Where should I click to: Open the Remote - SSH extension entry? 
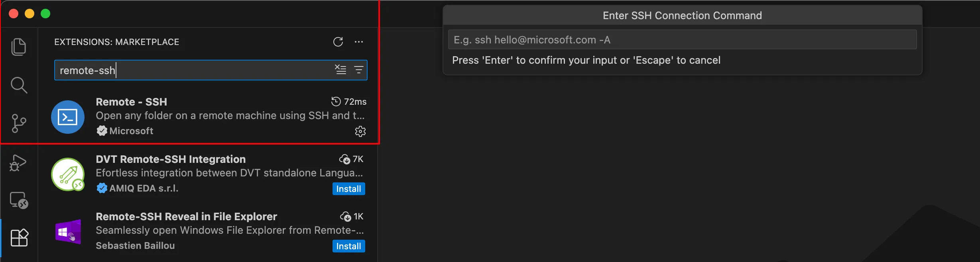209,117
